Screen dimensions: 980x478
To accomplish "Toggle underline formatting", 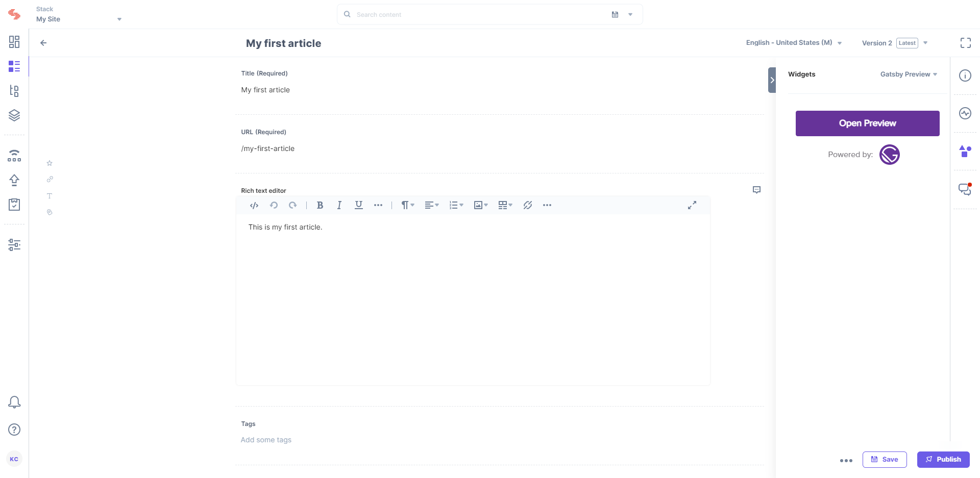I will (x=359, y=205).
